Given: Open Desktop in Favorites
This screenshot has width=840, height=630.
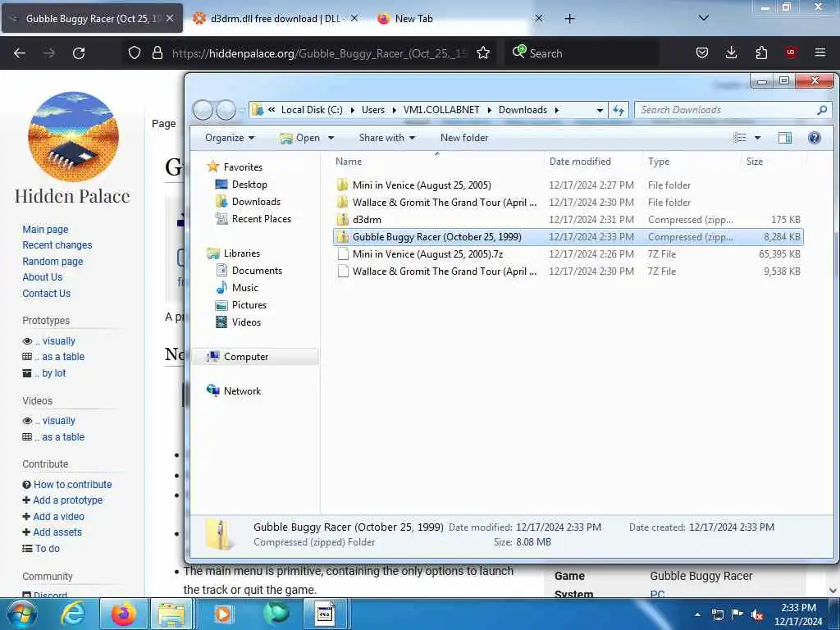Looking at the screenshot, I should (241, 185).
